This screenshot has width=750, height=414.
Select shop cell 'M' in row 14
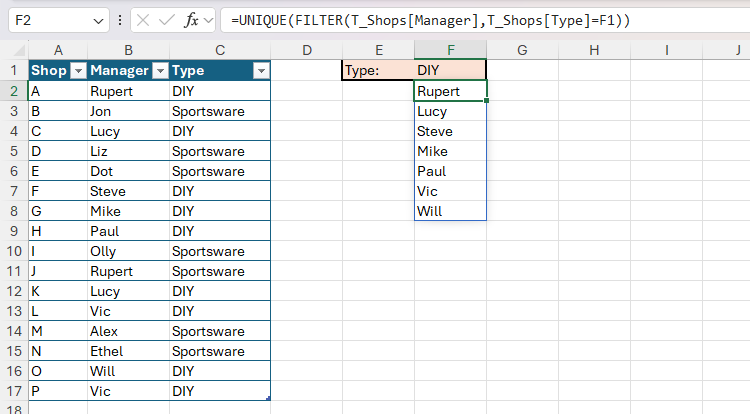(58, 331)
